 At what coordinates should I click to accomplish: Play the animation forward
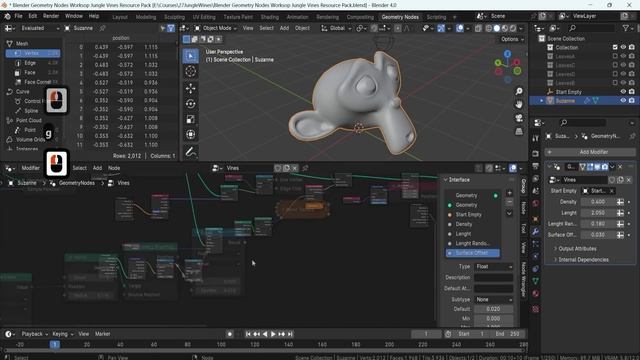tap(273, 334)
